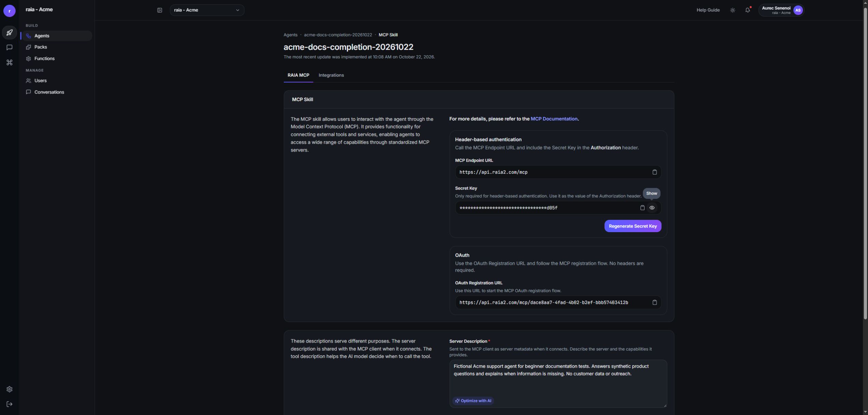The height and width of the screenshot is (415, 868).
Task: Open Users under Manage
Action: (56, 81)
